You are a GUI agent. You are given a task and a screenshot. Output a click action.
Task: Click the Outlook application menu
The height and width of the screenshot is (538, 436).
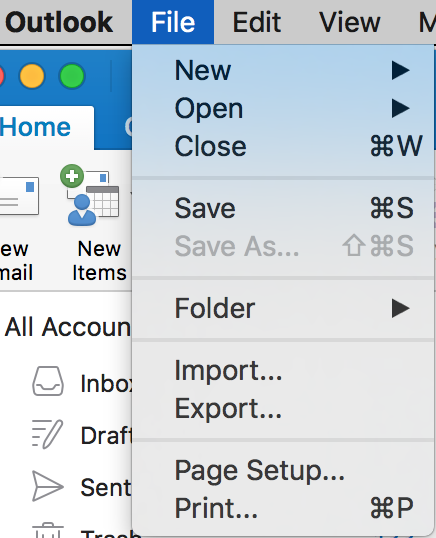pyautogui.click(x=59, y=22)
